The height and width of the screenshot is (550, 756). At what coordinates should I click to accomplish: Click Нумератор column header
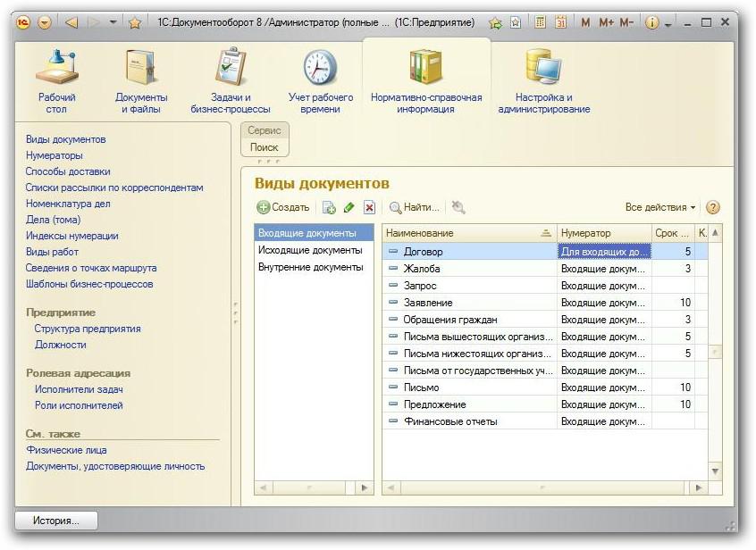[604, 233]
